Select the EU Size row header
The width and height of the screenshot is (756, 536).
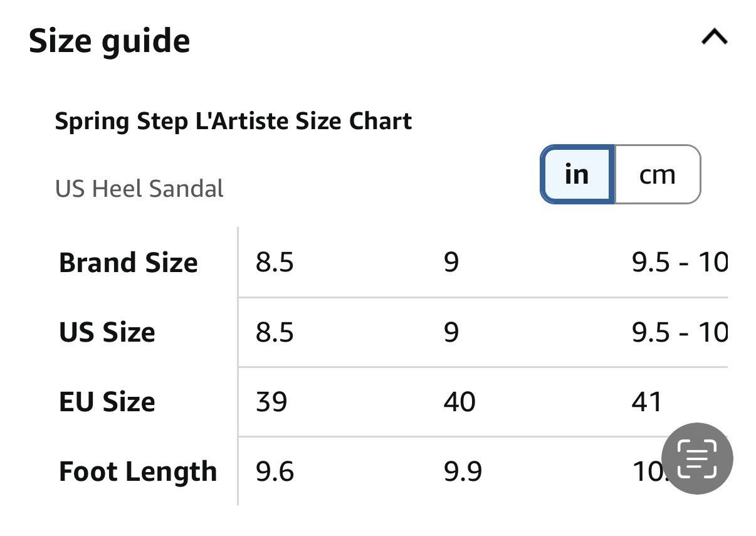pyautogui.click(x=107, y=402)
